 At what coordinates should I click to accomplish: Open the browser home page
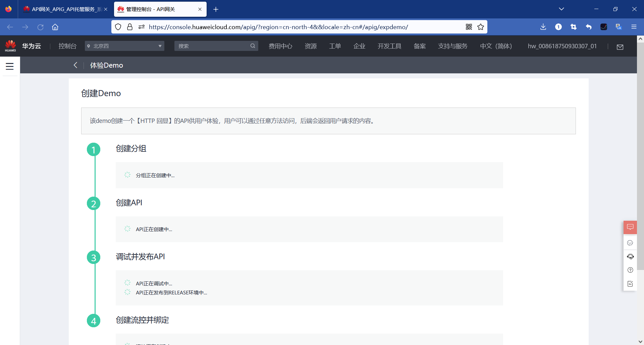[55, 27]
